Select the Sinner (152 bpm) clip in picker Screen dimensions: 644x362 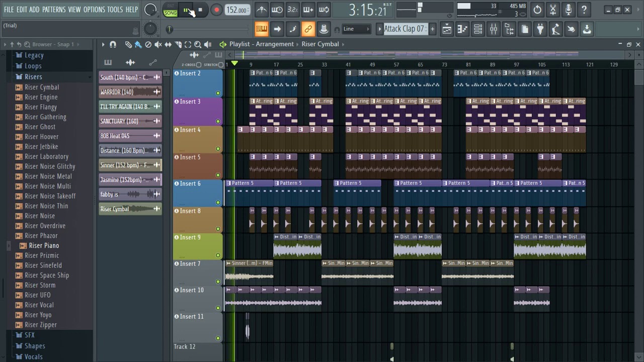click(130, 165)
